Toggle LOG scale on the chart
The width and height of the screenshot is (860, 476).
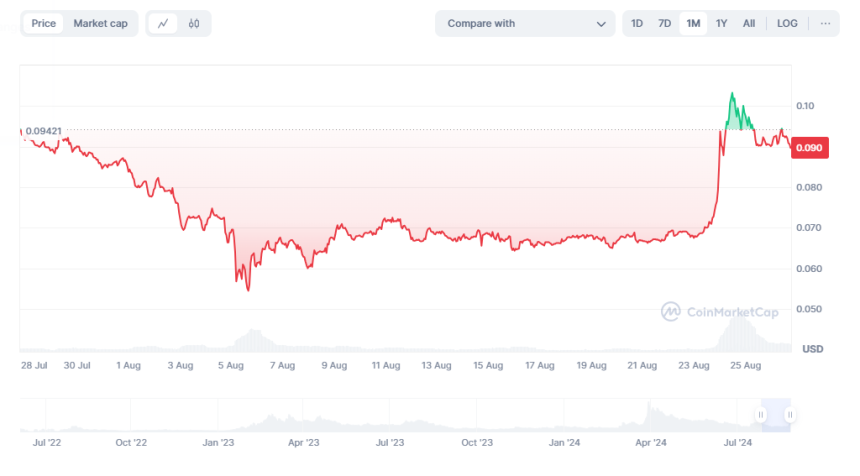(x=787, y=23)
